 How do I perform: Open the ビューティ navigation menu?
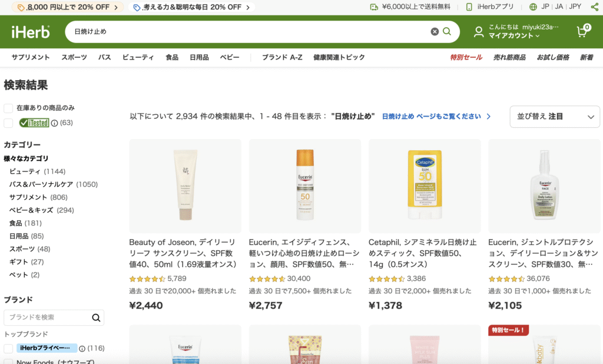(x=138, y=57)
